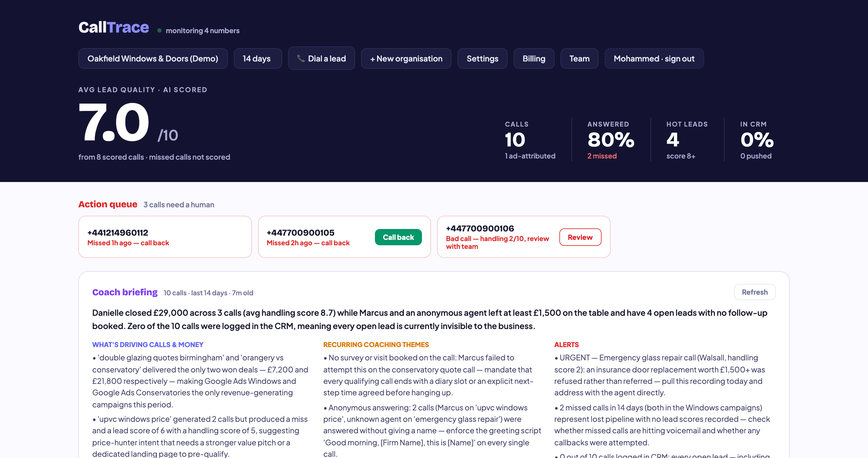Viewport: 868px width, 458px height.
Task: Click the '2 missed calls in 14 days' alert
Action: tap(662, 425)
